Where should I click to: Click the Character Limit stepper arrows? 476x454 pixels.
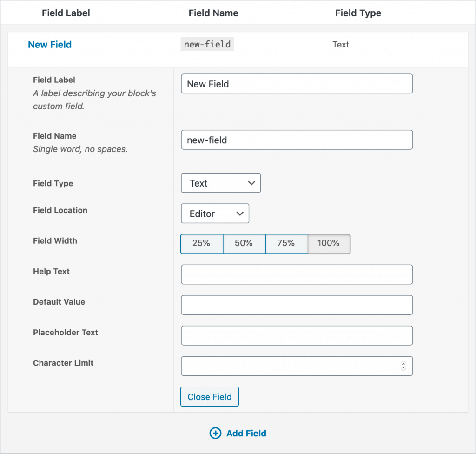click(x=403, y=366)
